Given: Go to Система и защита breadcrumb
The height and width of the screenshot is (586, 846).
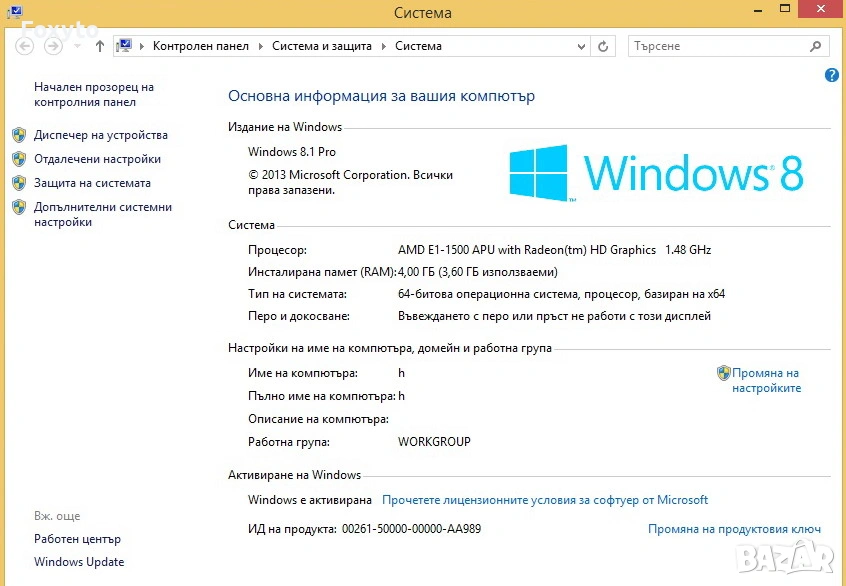Looking at the screenshot, I should [321, 46].
